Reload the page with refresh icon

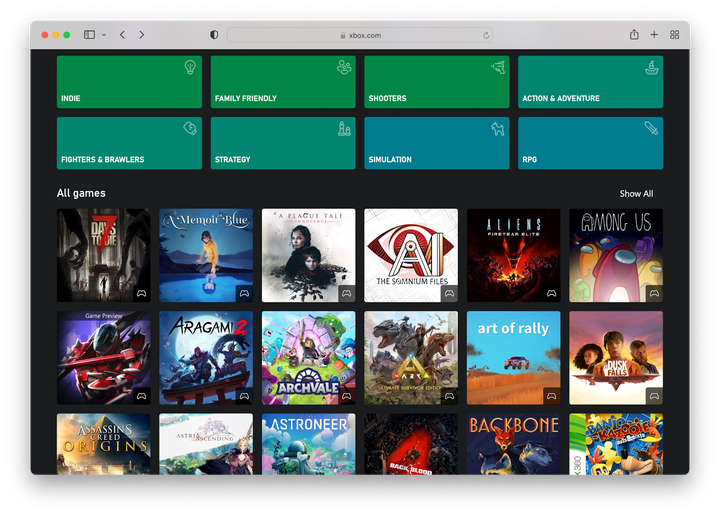click(486, 35)
